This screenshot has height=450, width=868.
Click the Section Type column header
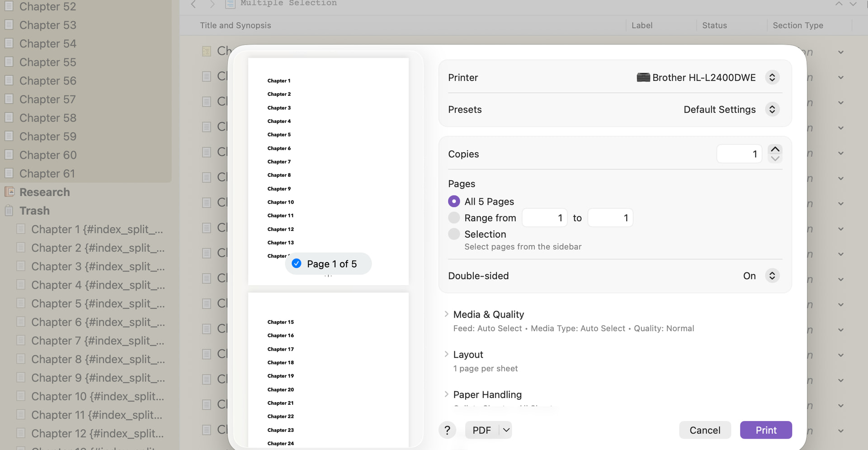pos(797,25)
